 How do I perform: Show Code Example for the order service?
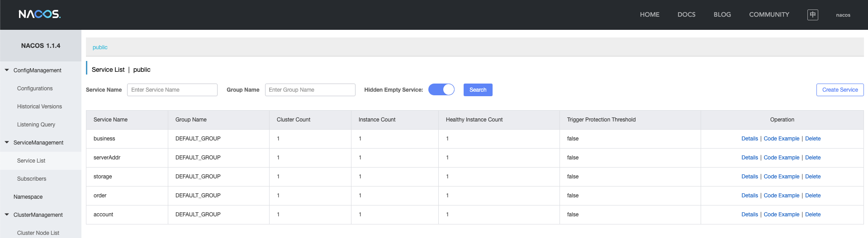pyautogui.click(x=781, y=196)
